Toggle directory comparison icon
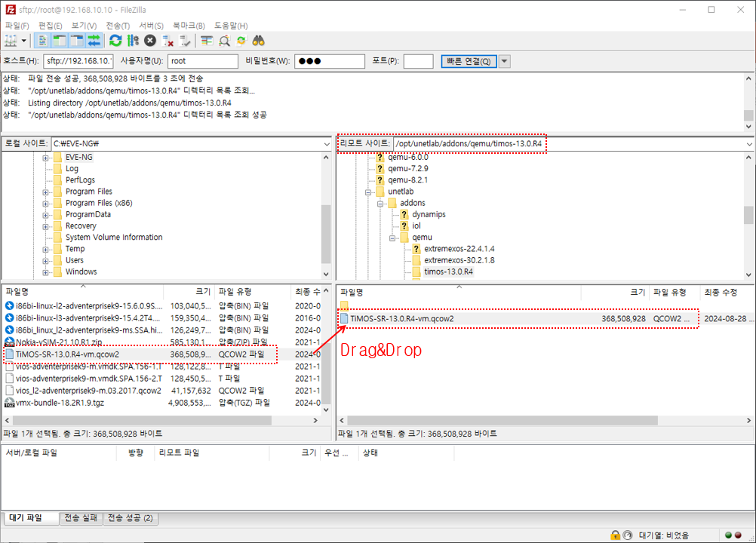Image resolution: width=756 pixels, height=543 pixels. (x=224, y=41)
